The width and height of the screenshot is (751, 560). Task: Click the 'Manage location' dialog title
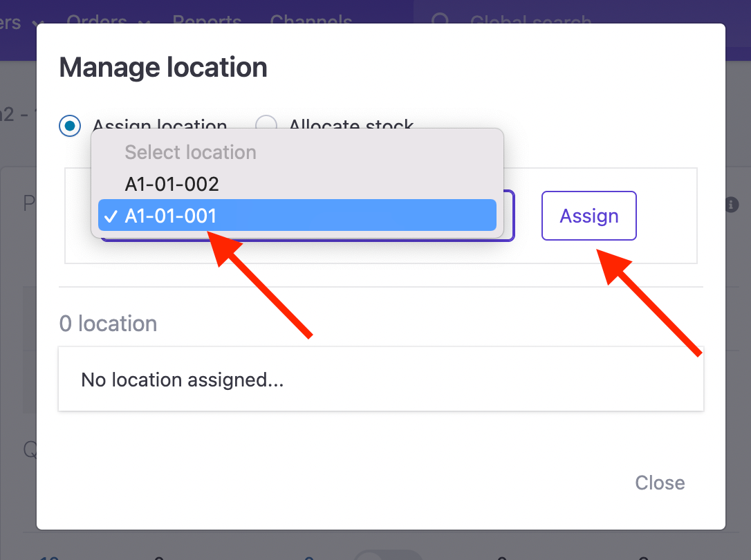(x=163, y=68)
